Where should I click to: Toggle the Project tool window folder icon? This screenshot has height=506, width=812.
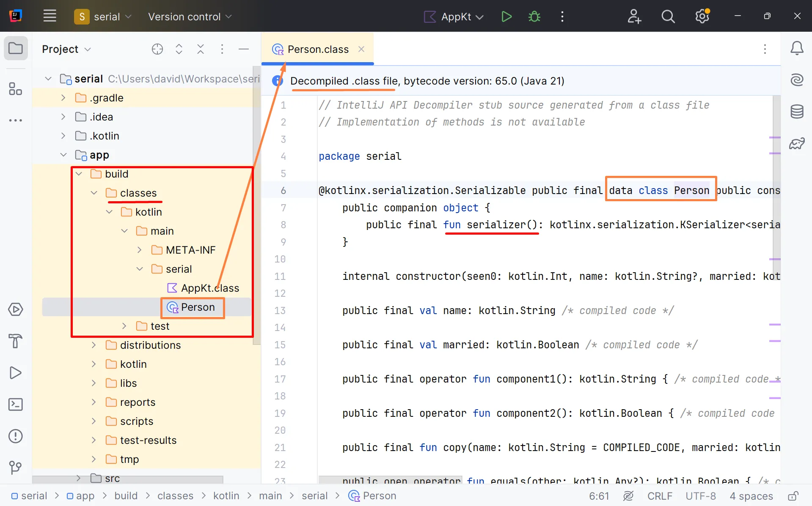(16, 48)
